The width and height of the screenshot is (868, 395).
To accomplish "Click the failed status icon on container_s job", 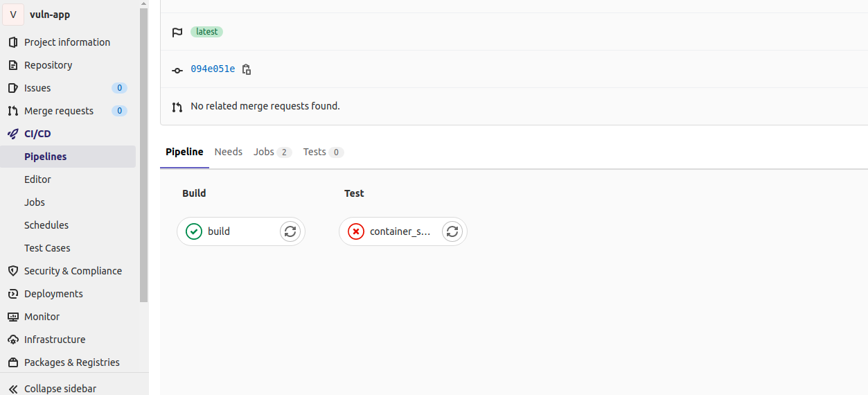I will (356, 231).
